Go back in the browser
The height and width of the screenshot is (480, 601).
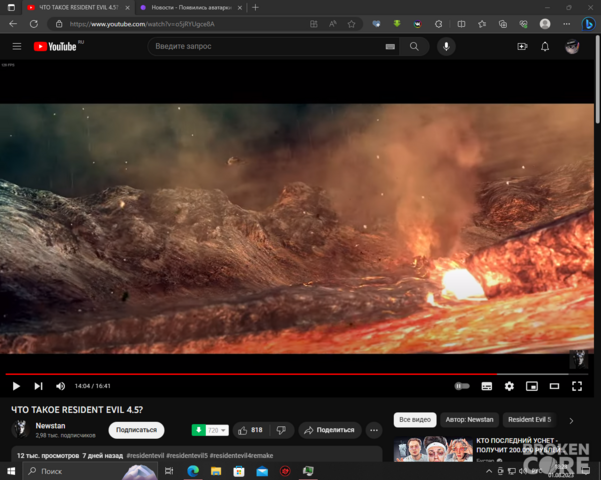13,24
